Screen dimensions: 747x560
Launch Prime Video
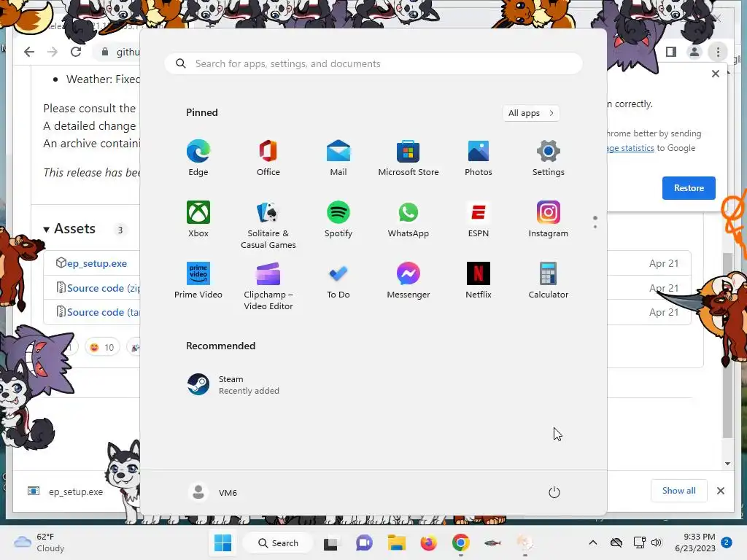pyautogui.click(x=198, y=281)
